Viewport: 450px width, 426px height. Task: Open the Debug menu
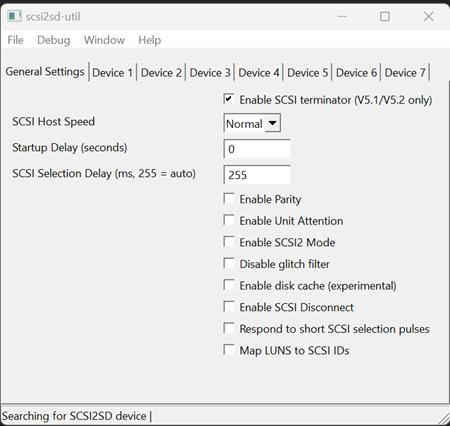[x=54, y=40]
